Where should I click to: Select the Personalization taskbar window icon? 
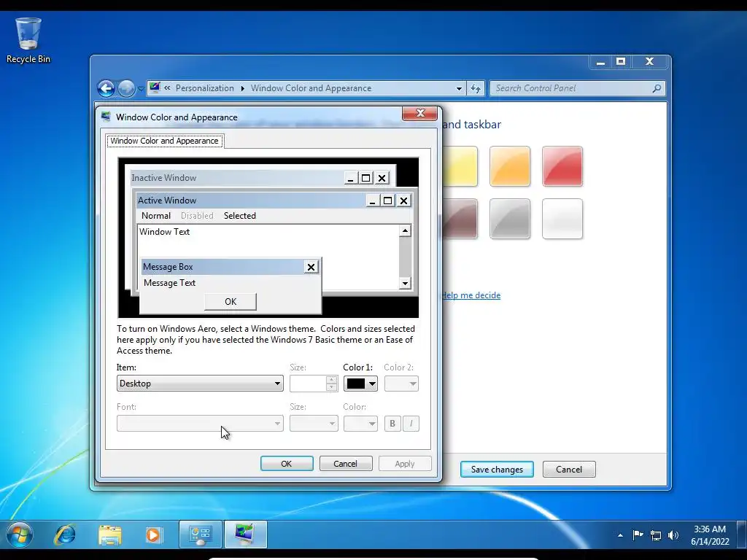pyautogui.click(x=245, y=534)
